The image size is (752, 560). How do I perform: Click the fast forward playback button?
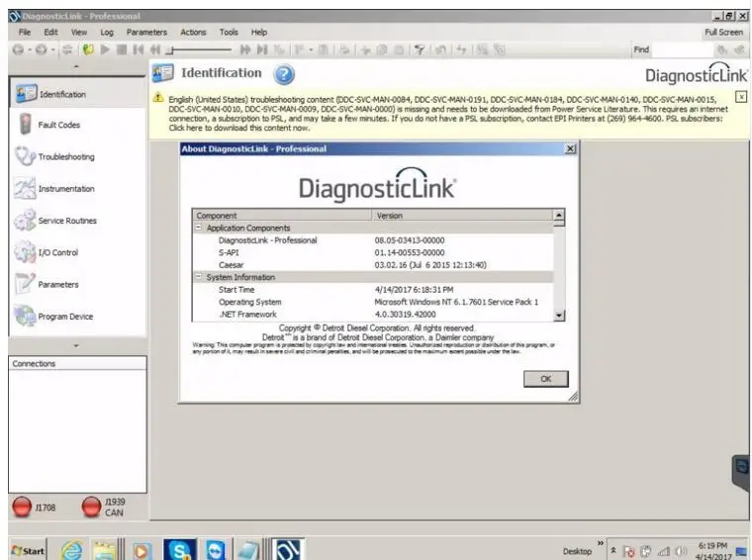tap(245, 49)
